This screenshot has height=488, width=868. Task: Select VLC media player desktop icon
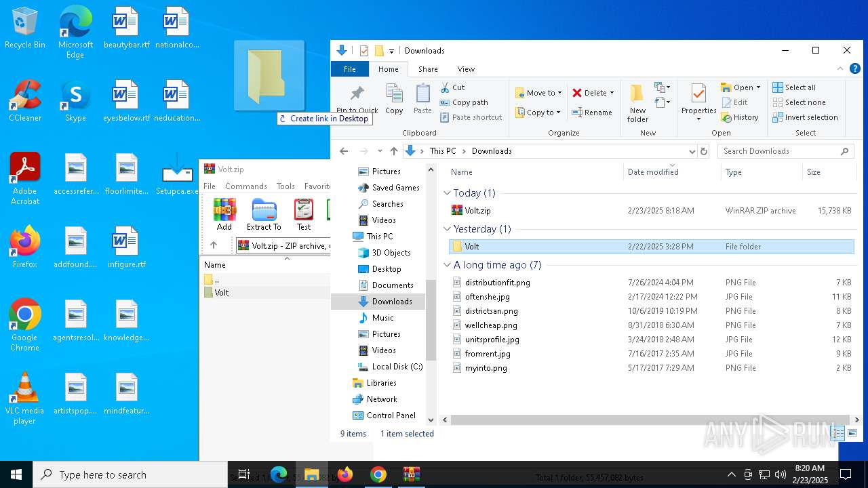pyautogui.click(x=24, y=399)
